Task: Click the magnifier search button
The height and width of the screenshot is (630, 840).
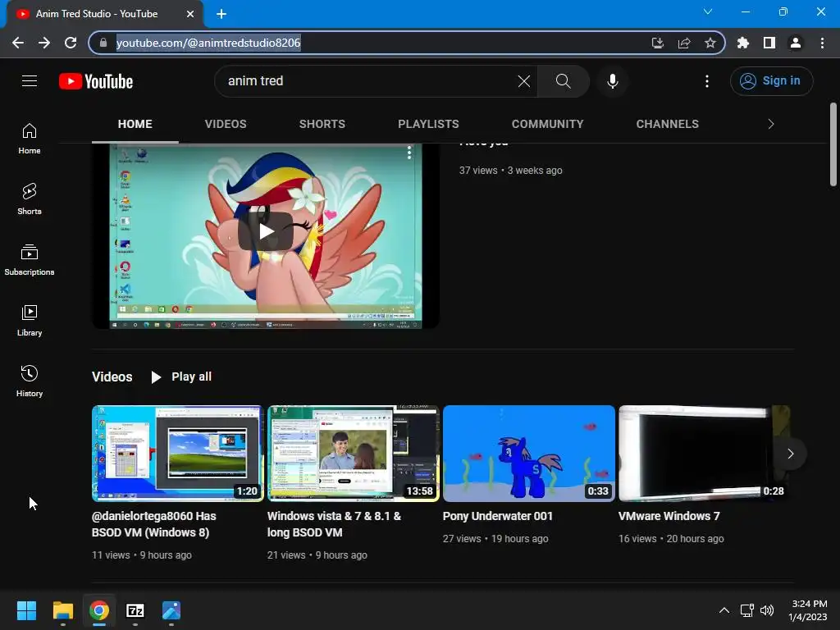Action: click(563, 81)
